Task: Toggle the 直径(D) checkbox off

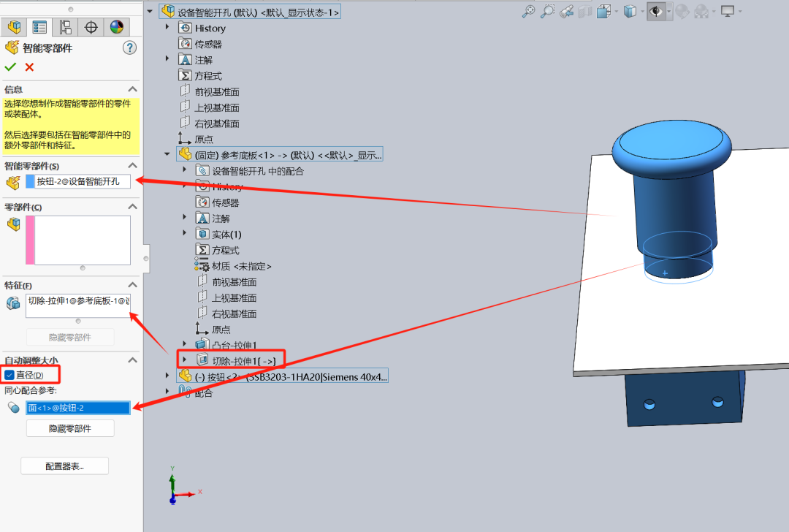Action: (10, 373)
